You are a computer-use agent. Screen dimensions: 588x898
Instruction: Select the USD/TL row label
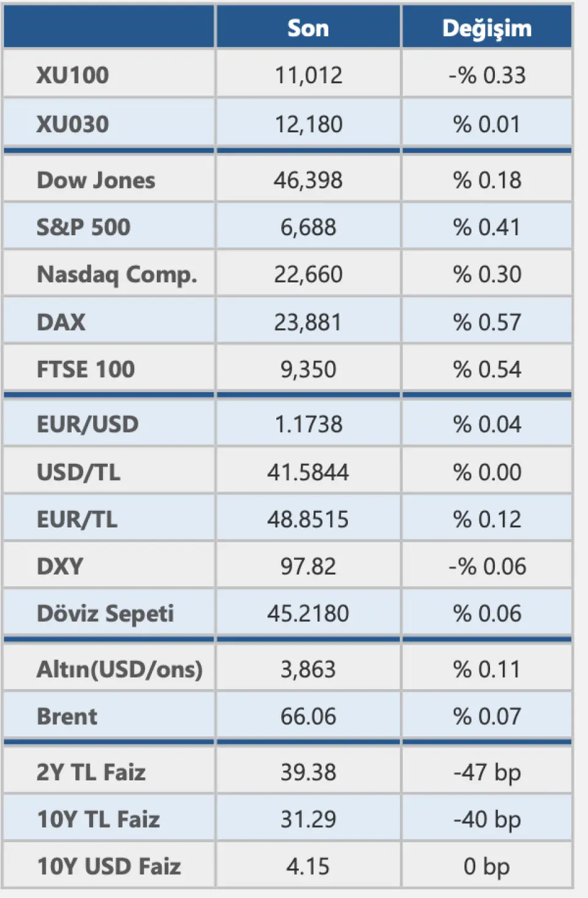(x=78, y=472)
